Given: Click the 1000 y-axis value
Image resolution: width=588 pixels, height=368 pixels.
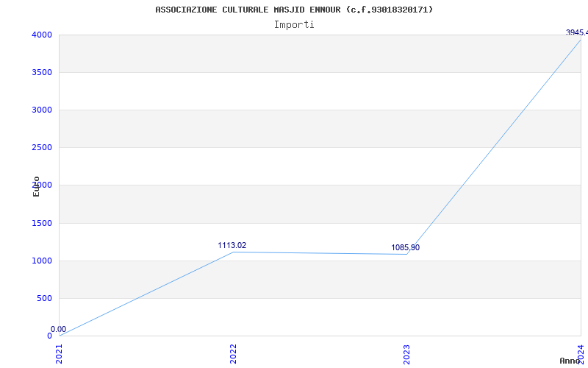Looking at the screenshot, I should click(x=42, y=261).
